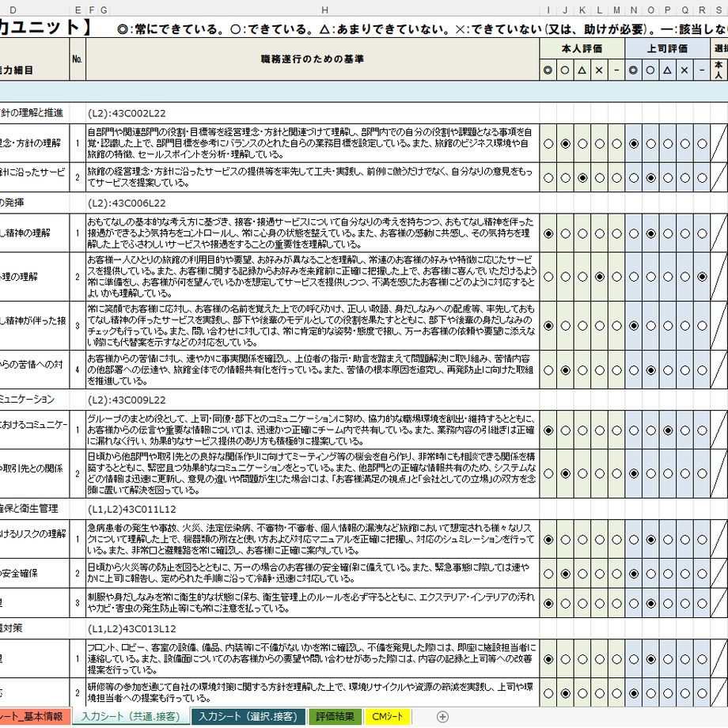
Task: Choose 上司評価 ◎ for the 急病患者の発生や事故 row
Action: coord(634,540)
